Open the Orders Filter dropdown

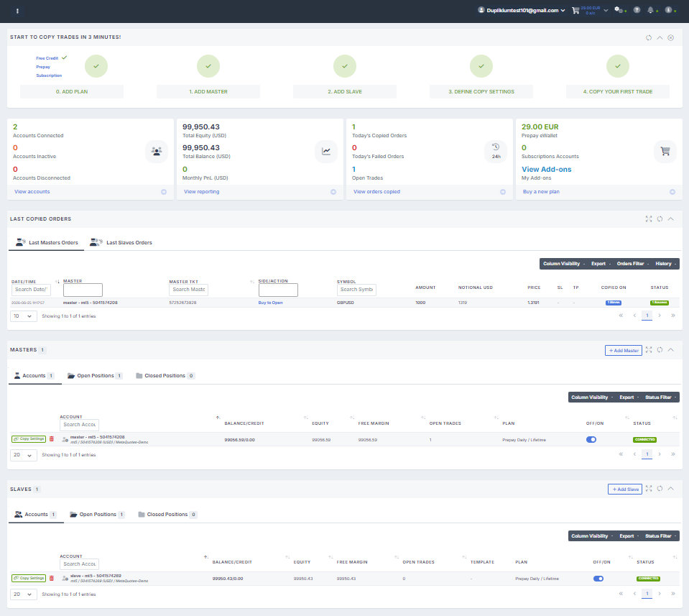633,264
